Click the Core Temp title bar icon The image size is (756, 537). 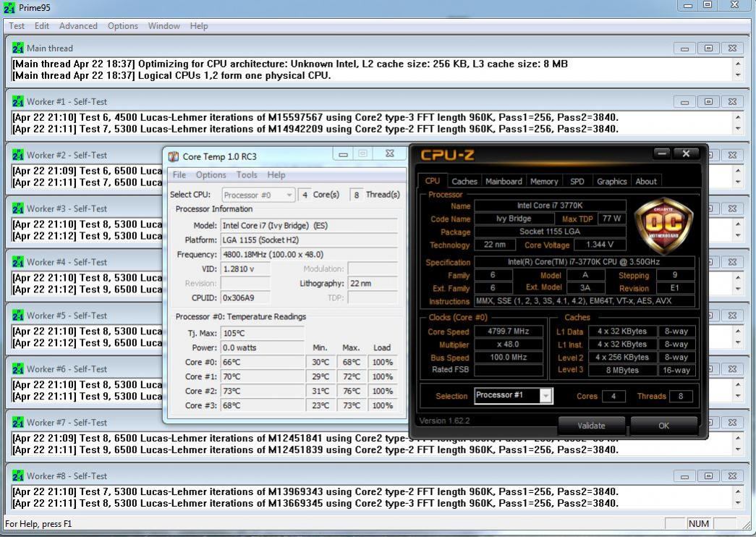[174, 156]
